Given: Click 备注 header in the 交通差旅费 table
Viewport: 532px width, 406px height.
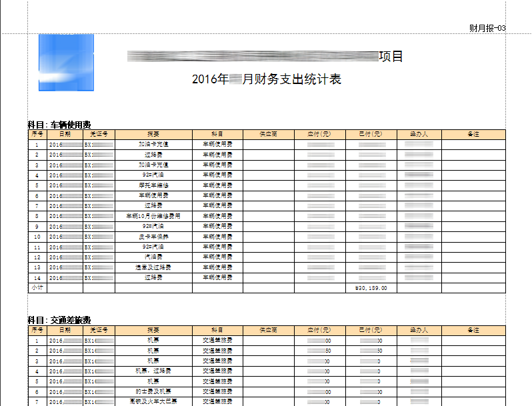Looking at the screenshot, I should pyautogui.click(x=473, y=331).
